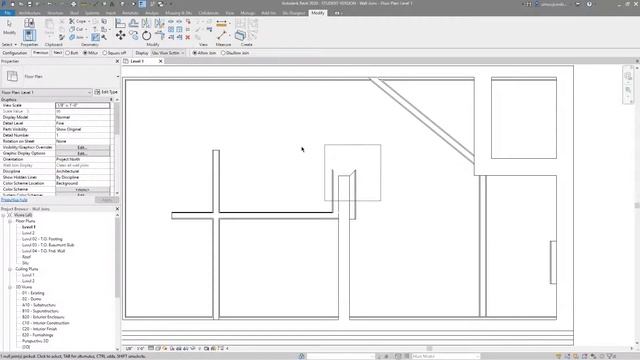640x360 pixels.
Task: Select the Butt radio button
Action: point(68,53)
